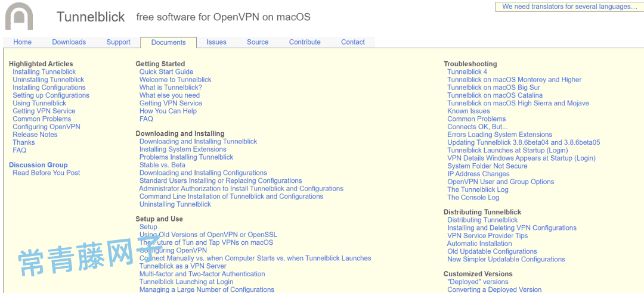Open the Source tab
The image size is (644, 293).
point(258,42)
